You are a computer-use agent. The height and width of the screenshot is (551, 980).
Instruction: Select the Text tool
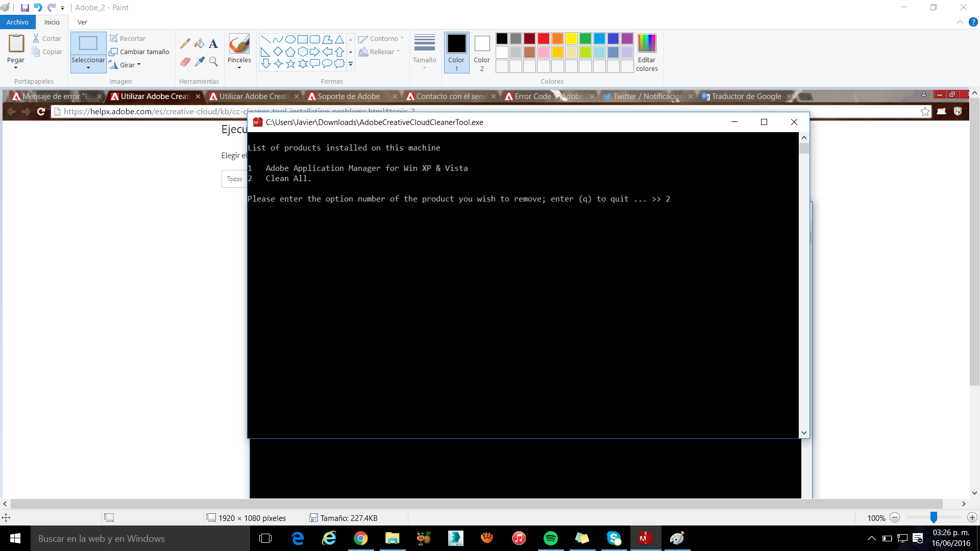click(213, 44)
